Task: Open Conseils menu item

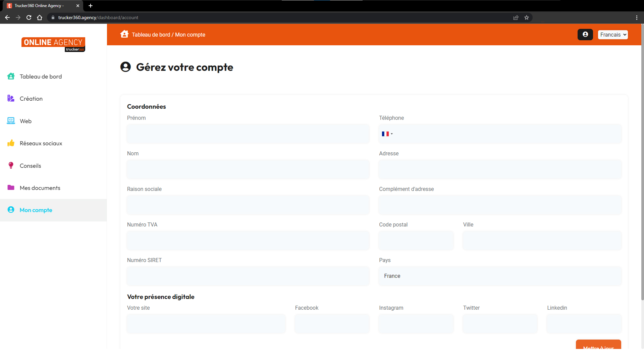Action: click(x=53, y=165)
